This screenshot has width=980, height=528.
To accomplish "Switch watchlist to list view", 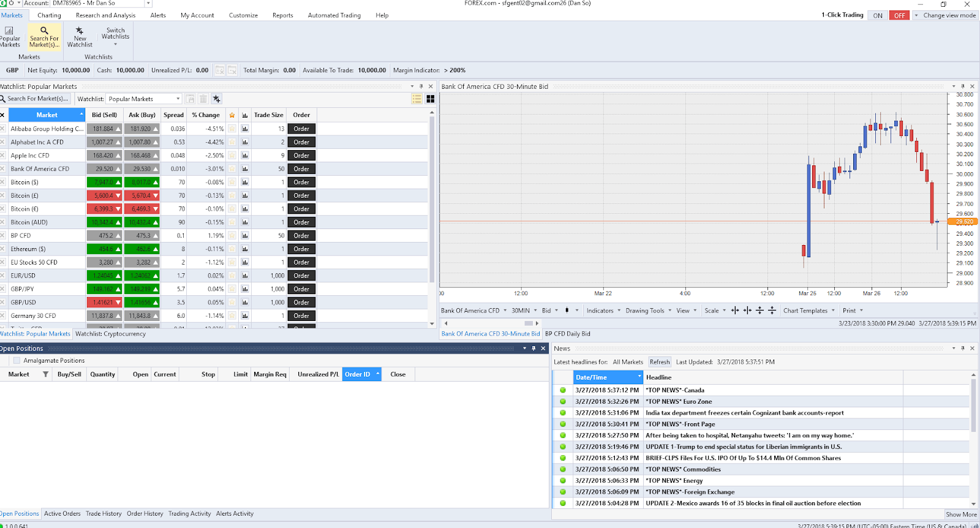I will tap(417, 99).
